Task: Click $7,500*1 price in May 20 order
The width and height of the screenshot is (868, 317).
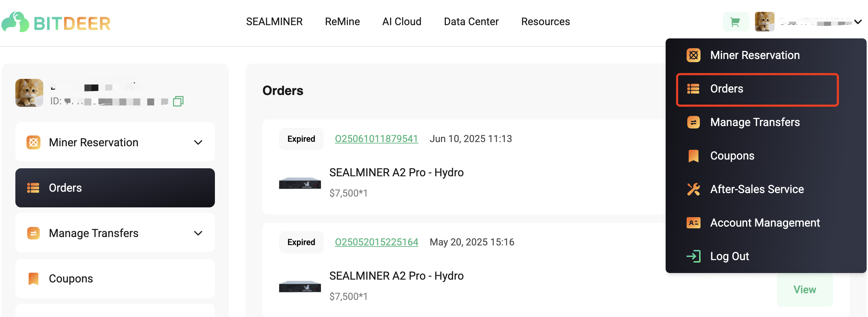Action: tap(349, 296)
